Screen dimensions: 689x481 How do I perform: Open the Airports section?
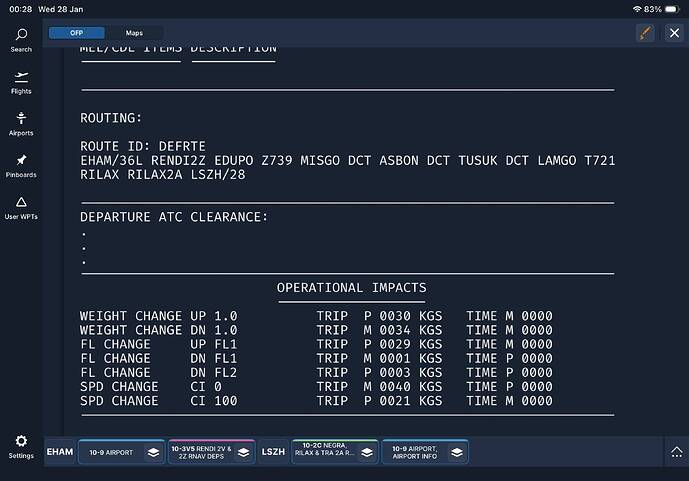tap(21, 124)
